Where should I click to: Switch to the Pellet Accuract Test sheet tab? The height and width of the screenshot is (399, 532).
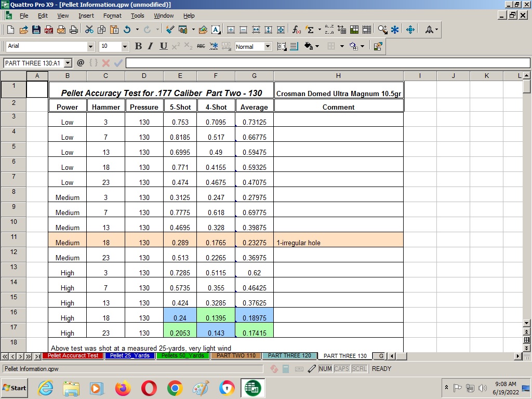73,355
